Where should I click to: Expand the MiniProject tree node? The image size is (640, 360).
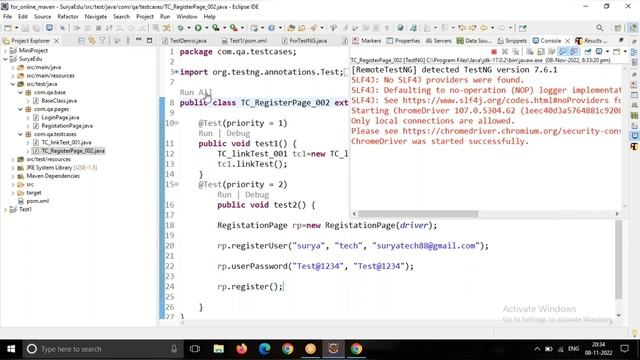tap(5, 51)
